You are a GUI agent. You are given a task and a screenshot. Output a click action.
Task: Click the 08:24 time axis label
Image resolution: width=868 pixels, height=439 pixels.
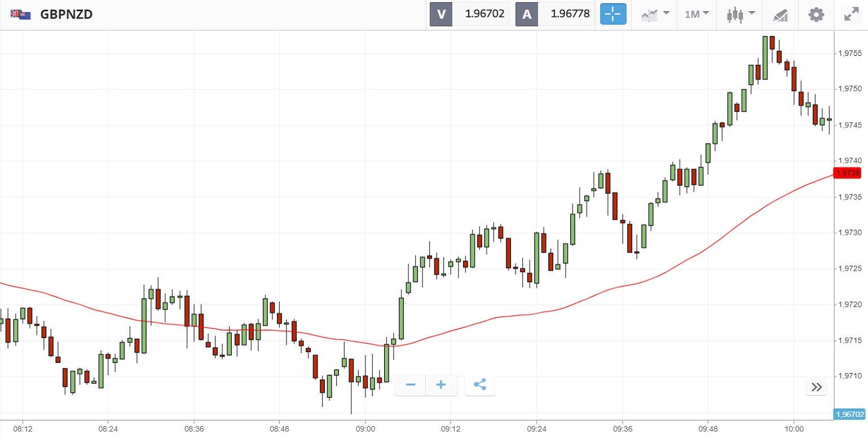[108, 429]
